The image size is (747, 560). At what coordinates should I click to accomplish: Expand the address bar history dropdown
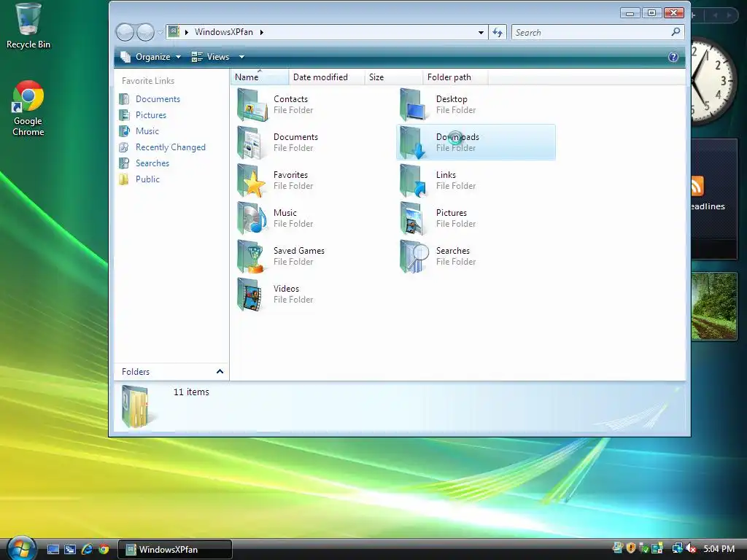pyautogui.click(x=481, y=32)
